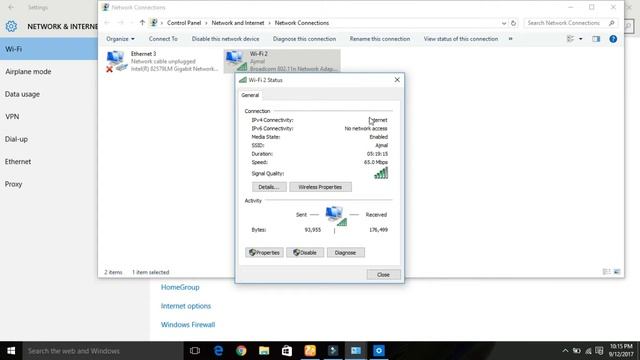Show more toolbar commands chevron
The image size is (640, 360).
click(x=510, y=39)
